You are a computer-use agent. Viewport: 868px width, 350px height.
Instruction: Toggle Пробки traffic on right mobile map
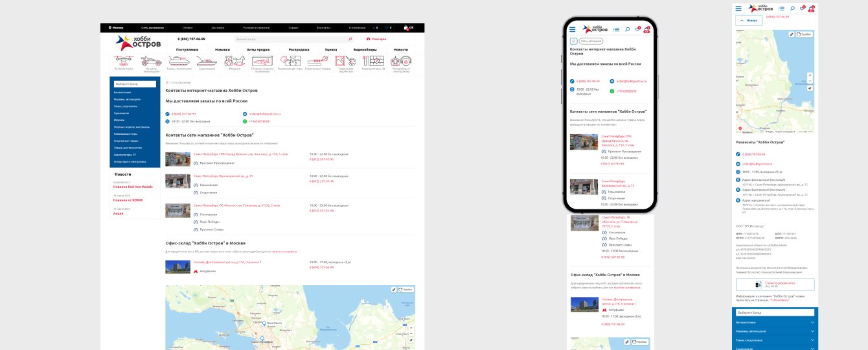point(804,34)
